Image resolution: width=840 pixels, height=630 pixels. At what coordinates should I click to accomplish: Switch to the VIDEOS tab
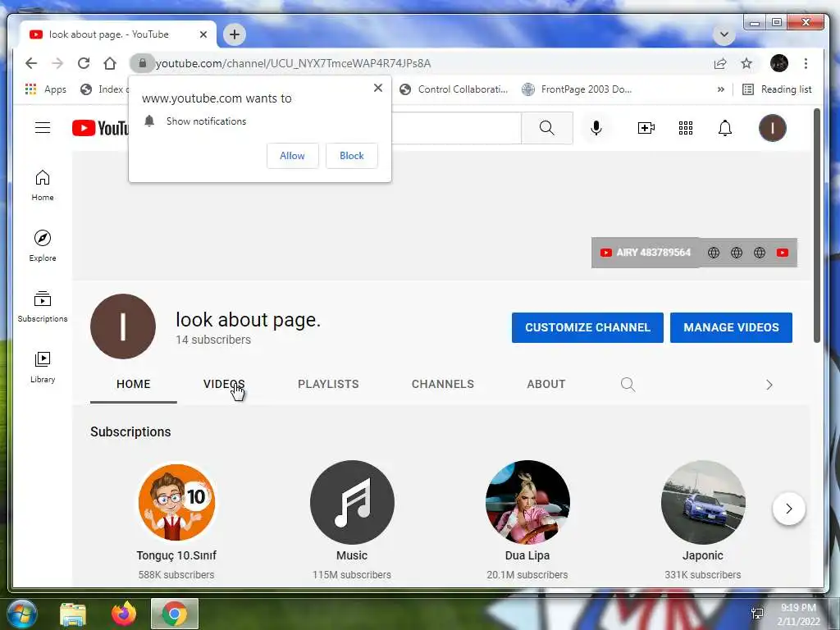(x=224, y=384)
